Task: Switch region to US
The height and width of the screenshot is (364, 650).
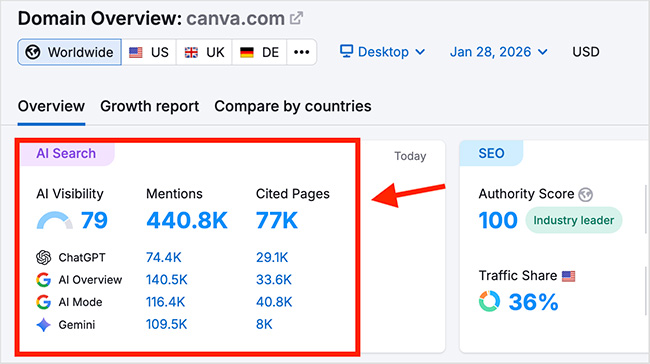Action: coord(149,52)
